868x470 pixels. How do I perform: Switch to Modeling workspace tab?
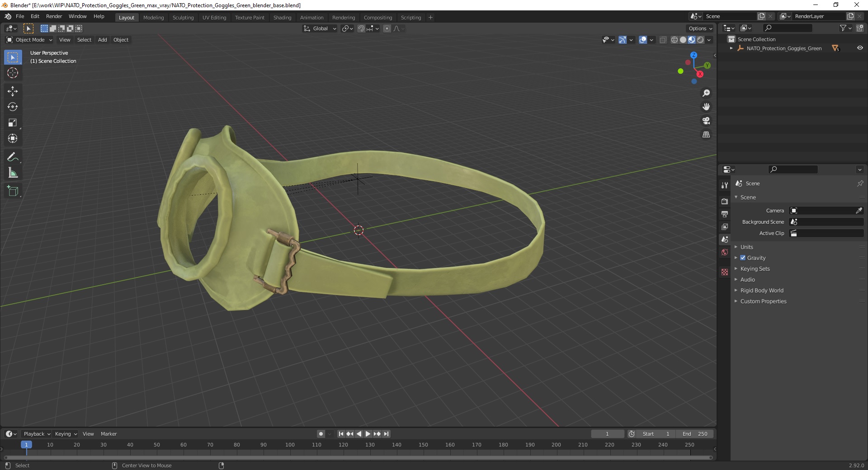point(153,18)
